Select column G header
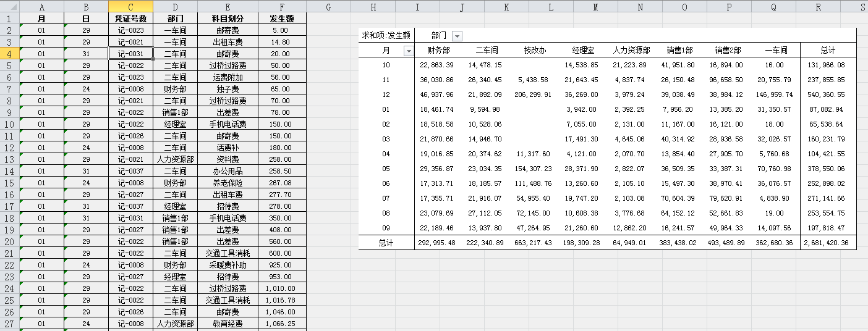 click(x=328, y=7)
